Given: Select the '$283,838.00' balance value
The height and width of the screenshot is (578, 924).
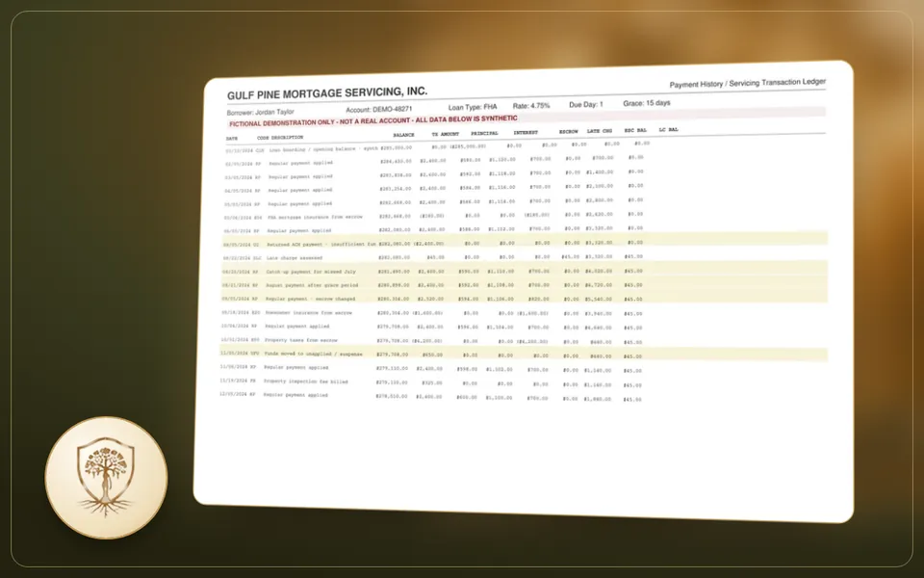Looking at the screenshot, I should (x=395, y=175).
